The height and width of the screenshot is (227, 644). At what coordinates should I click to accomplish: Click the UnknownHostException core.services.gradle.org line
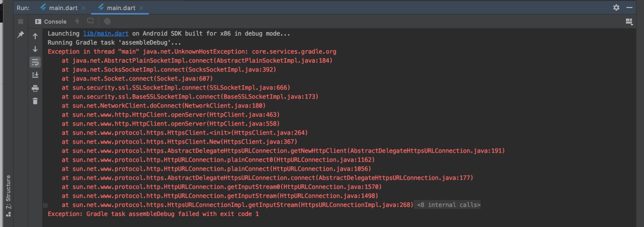click(192, 52)
